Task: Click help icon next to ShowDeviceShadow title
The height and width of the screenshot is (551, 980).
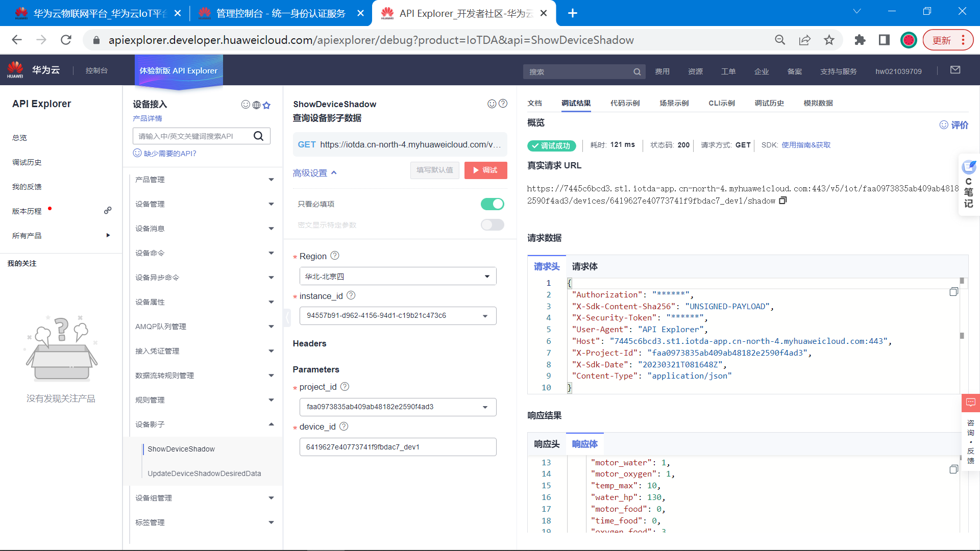Action: (x=503, y=104)
